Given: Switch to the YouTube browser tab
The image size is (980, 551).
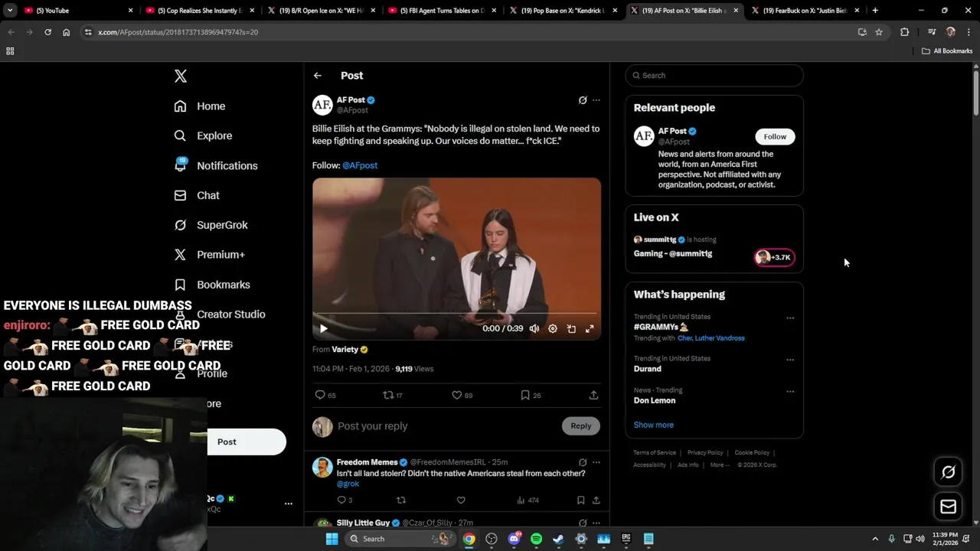Looking at the screenshot, I should click(77, 11).
